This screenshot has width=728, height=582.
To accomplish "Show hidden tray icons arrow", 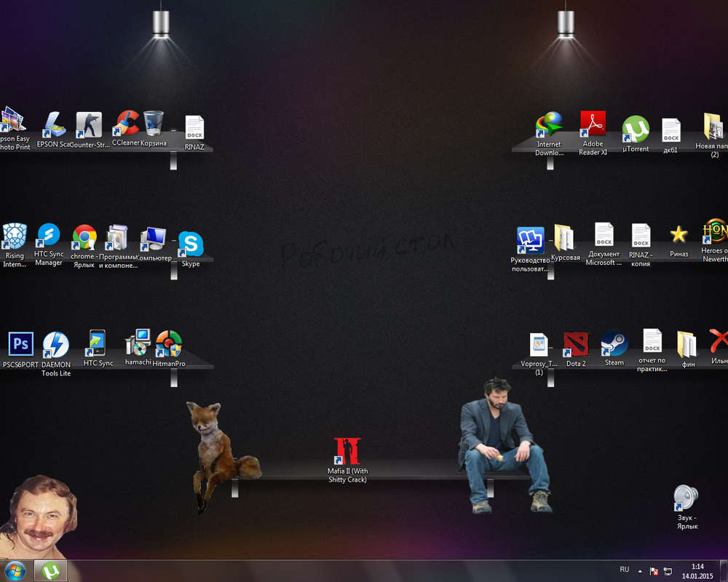I will point(640,571).
